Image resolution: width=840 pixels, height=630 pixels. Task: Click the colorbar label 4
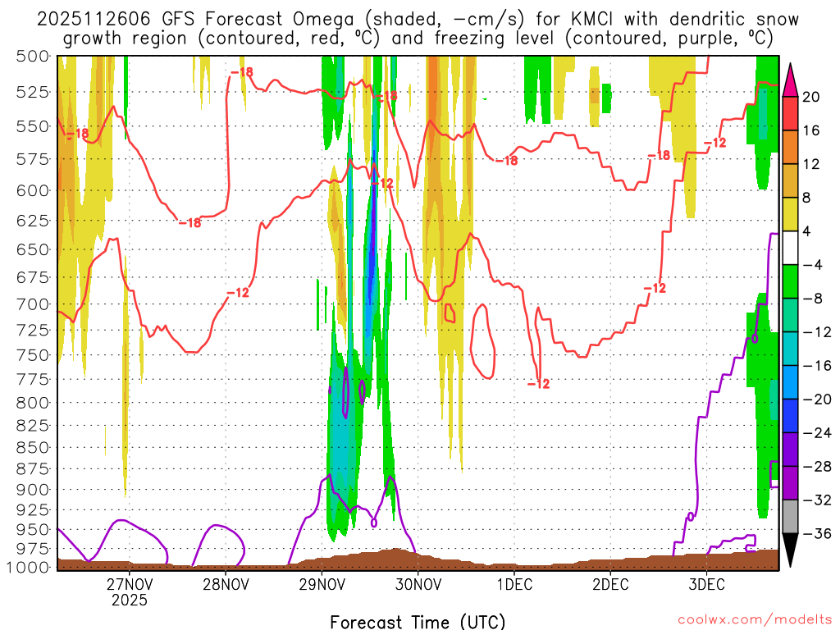[807, 232]
